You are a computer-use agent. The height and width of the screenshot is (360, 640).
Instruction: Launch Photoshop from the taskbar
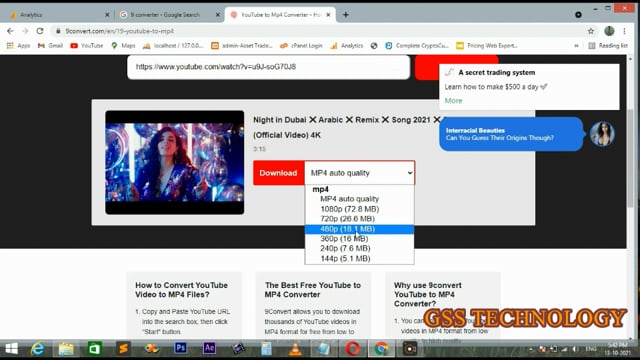pos(180,348)
